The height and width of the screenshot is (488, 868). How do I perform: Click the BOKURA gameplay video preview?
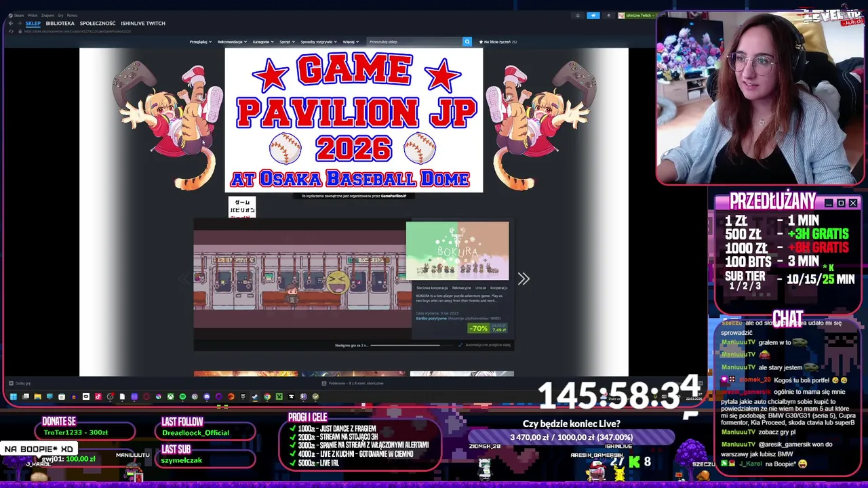[x=302, y=279]
